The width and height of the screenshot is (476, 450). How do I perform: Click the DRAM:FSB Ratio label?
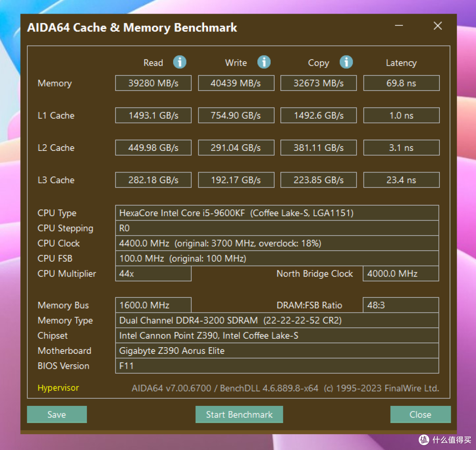pyautogui.click(x=309, y=305)
